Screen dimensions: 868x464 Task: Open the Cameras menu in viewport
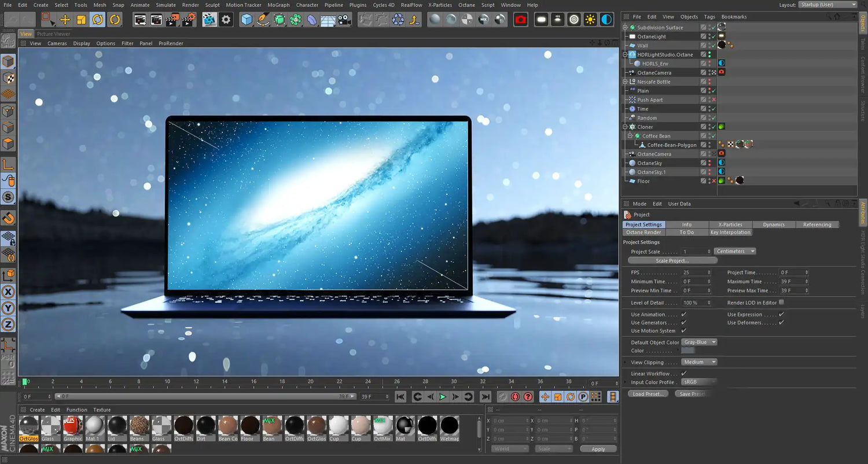click(57, 43)
